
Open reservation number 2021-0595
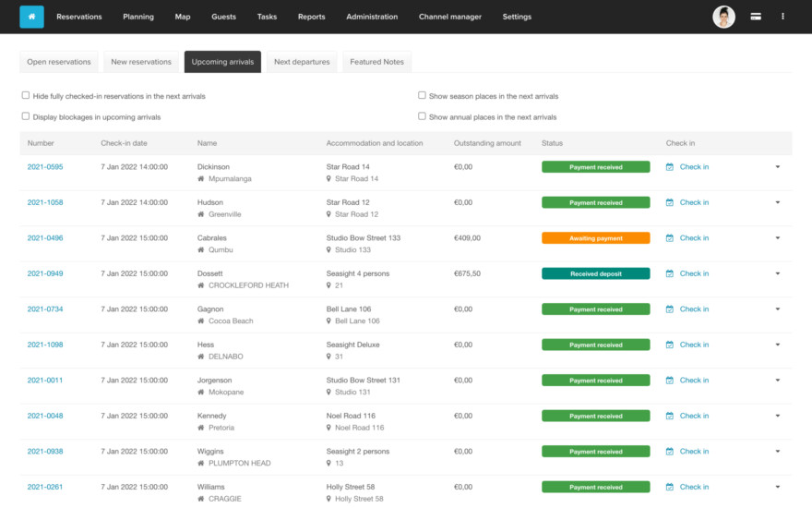(45, 167)
